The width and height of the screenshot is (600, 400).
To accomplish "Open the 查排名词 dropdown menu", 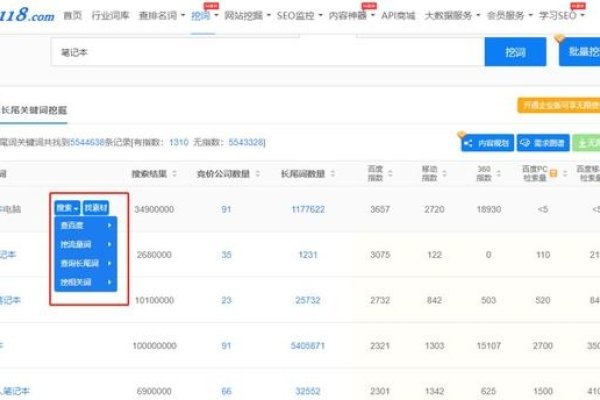I will 162,16.
